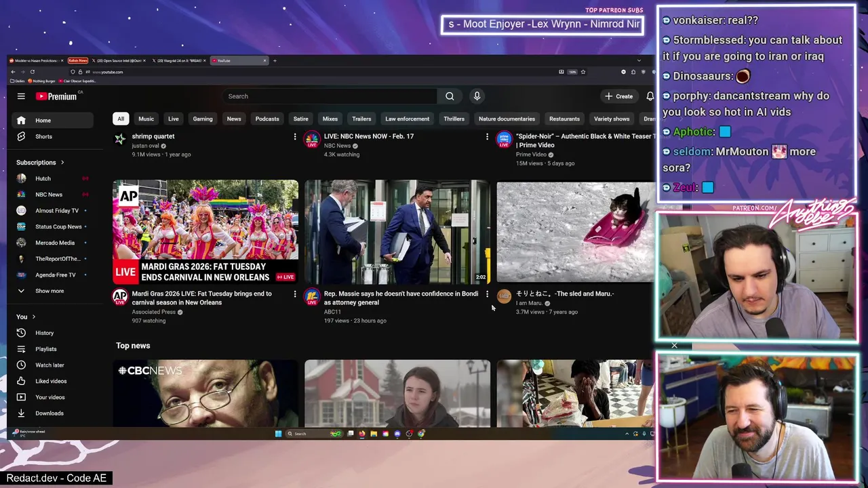Open the notifications bell
This screenshot has height=488, width=868.
650,96
